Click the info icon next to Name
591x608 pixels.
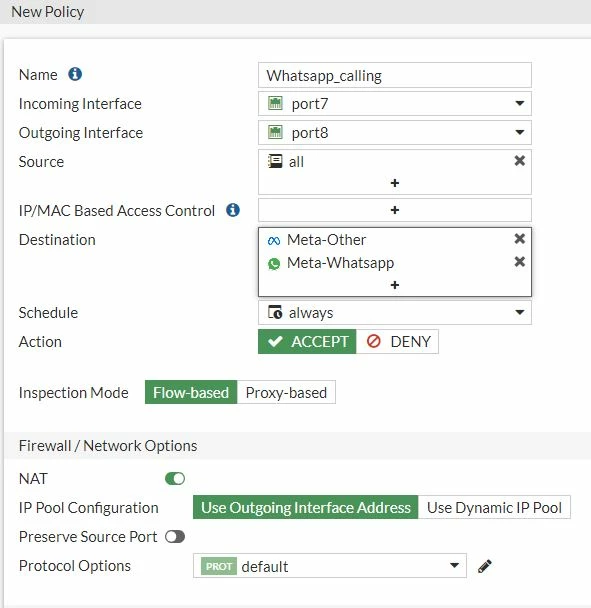(75, 74)
